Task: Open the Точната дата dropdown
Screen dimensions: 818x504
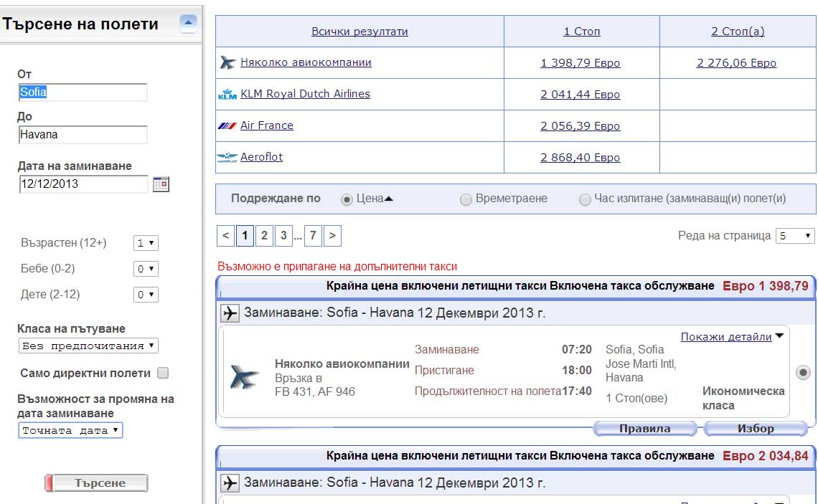Action: pyautogui.click(x=70, y=430)
